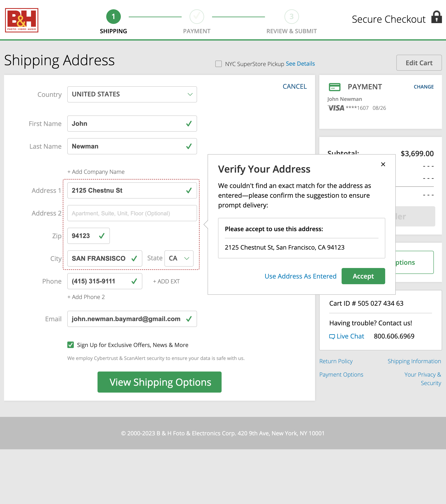Image resolution: width=446 pixels, height=504 pixels.
Task: Click the B&H Photo Video logo
Action: [22, 20]
